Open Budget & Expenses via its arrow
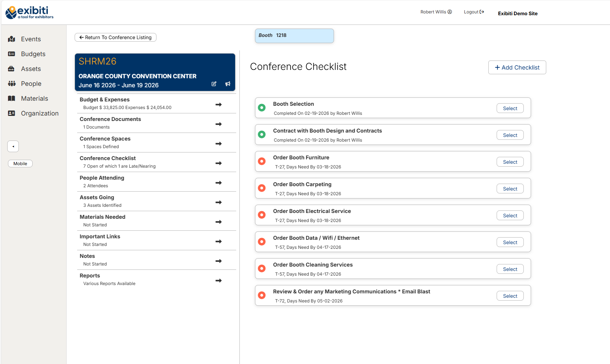The width and height of the screenshot is (610, 364). click(x=218, y=104)
